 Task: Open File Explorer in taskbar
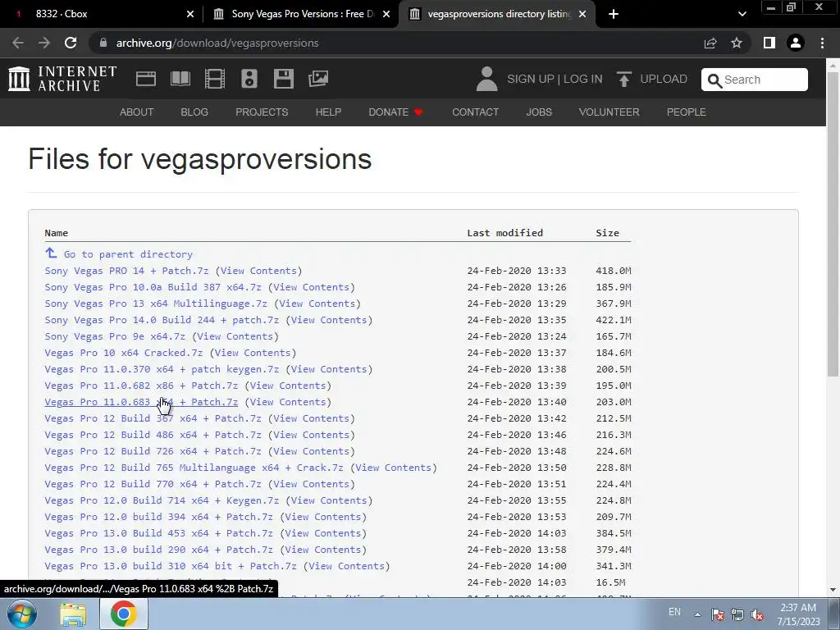pos(73,614)
